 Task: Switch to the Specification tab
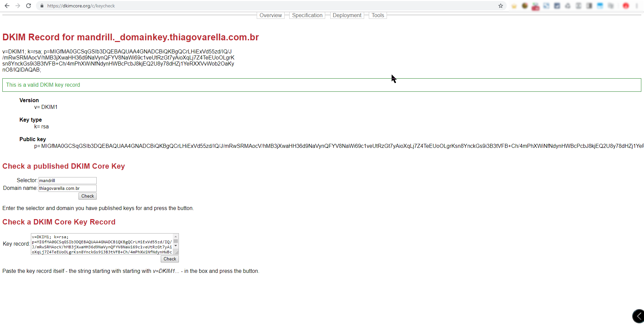point(307,15)
